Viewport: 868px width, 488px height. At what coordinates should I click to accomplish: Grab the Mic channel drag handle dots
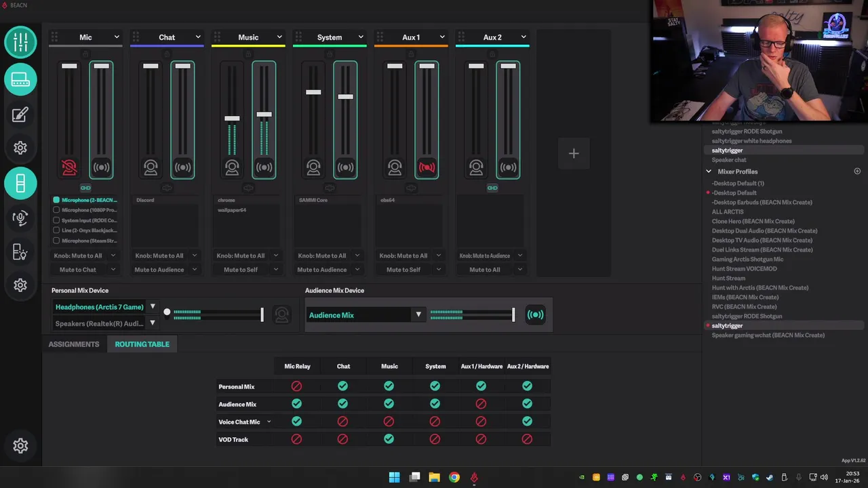(54, 37)
